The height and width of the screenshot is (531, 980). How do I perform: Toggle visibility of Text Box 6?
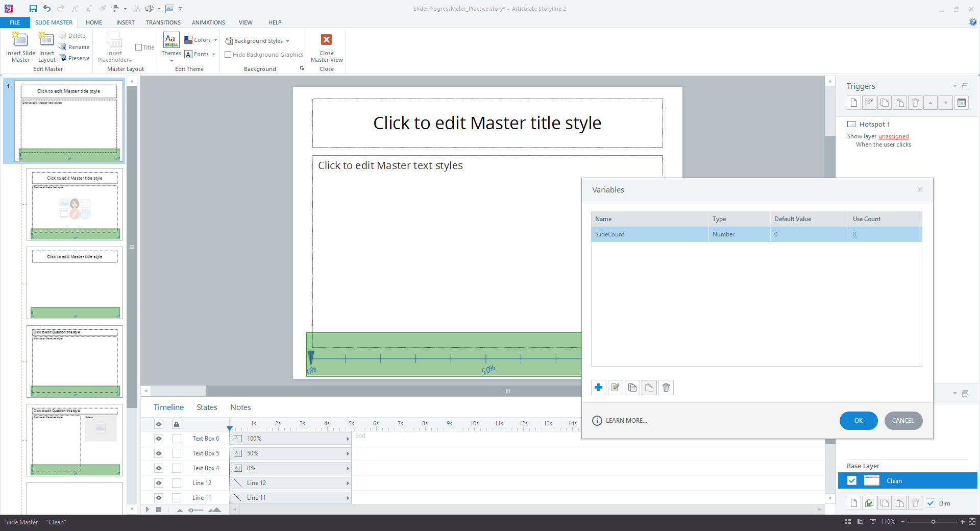pos(159,439)
